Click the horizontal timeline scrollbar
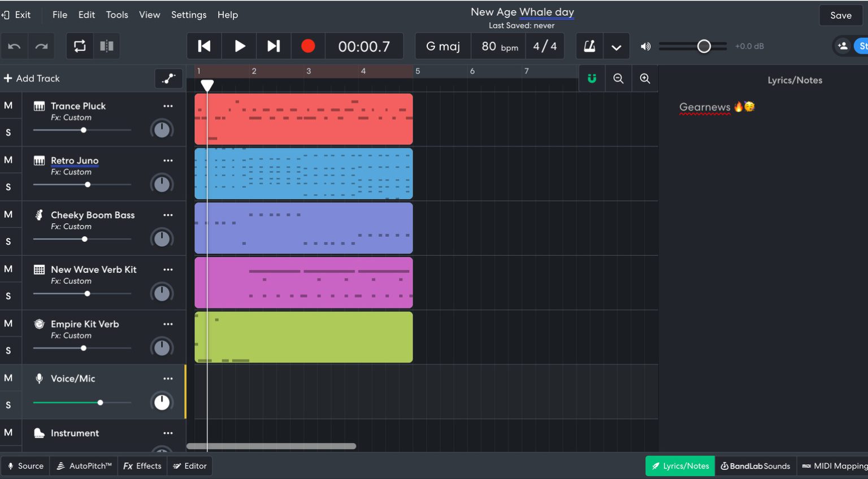Viewport: 868px width, 479px height. pyautogui.click(x=271, y=446)
